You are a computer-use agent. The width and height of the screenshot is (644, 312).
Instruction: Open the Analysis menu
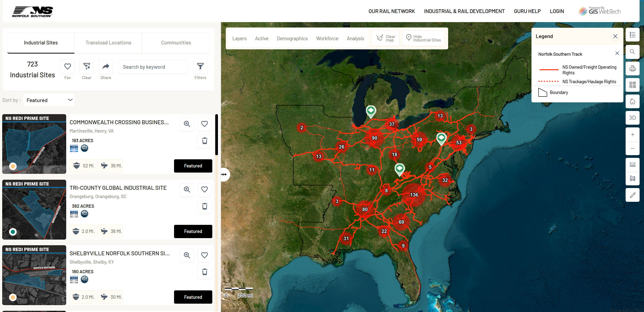(x=355, y=39)
